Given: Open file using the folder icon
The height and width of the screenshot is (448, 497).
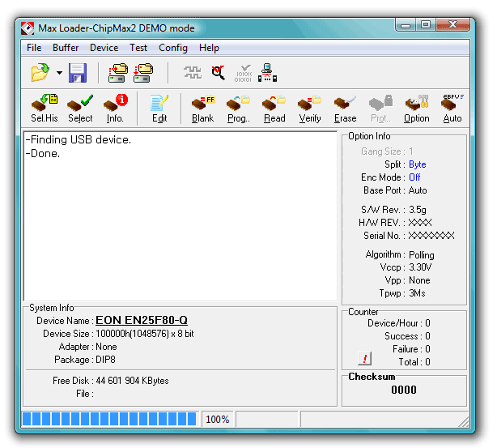Looking at the screenshot, I should (40, 73).
